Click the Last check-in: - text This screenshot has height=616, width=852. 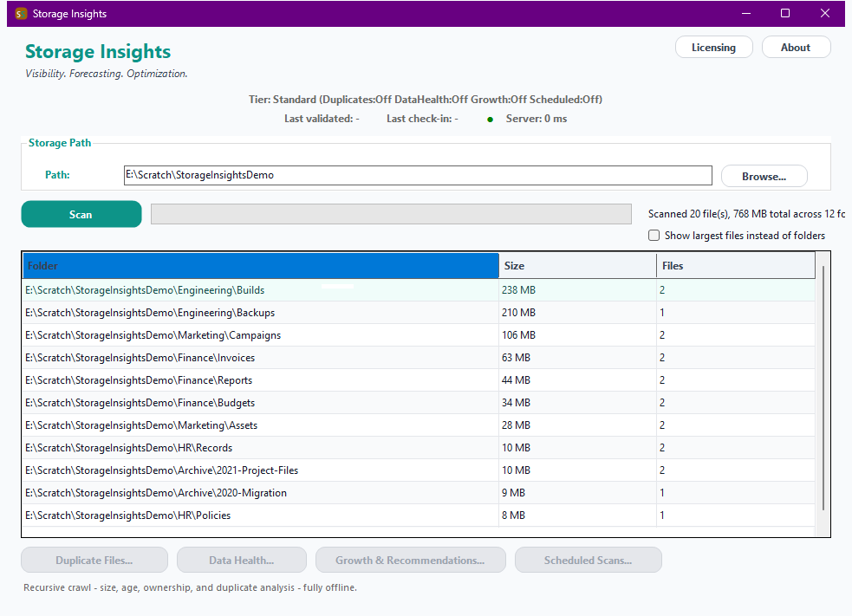(x=422, y=119)
